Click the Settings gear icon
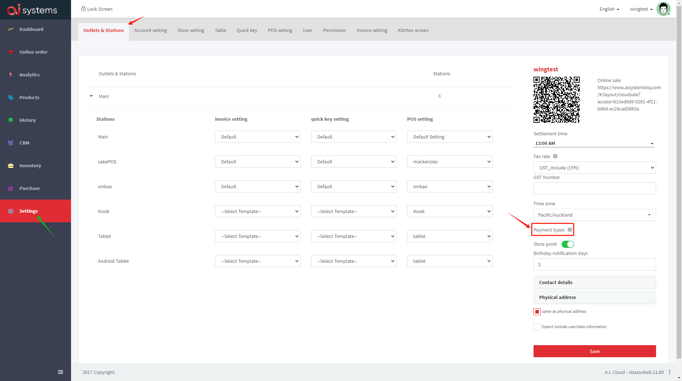Viewport: 682px width, 381px height. [x=10, y=211]
